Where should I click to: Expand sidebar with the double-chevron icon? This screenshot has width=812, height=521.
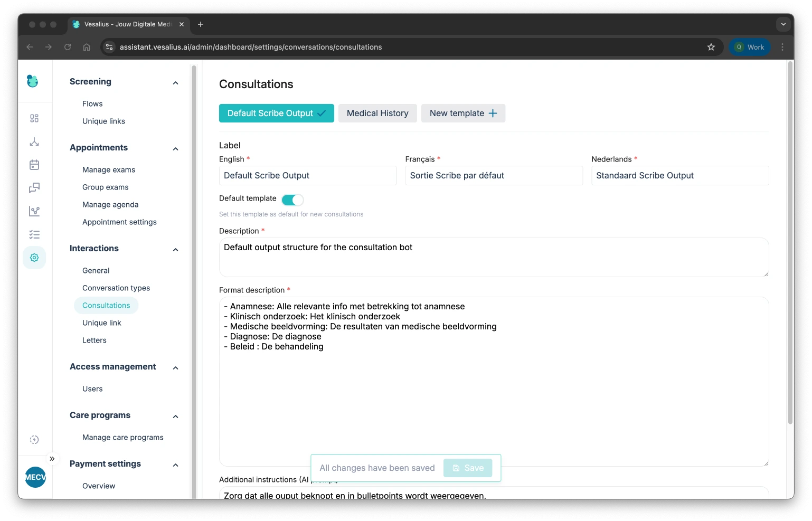coord(52,459)
